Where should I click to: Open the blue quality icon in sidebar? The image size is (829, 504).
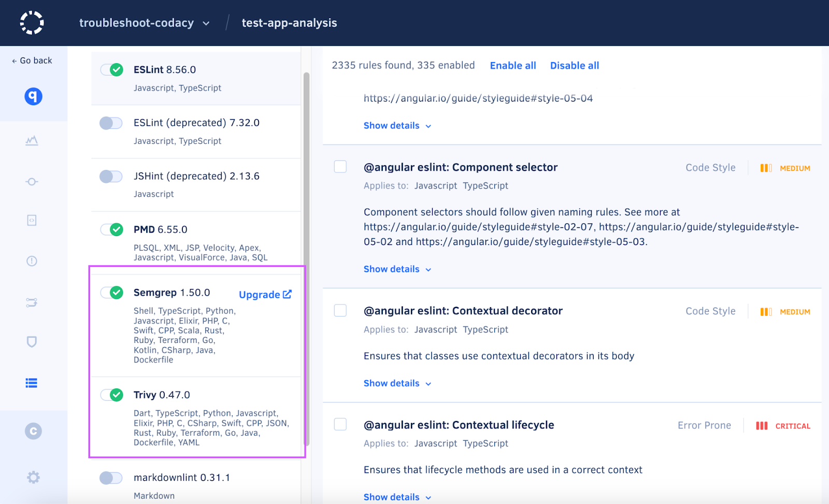[33, 96]
